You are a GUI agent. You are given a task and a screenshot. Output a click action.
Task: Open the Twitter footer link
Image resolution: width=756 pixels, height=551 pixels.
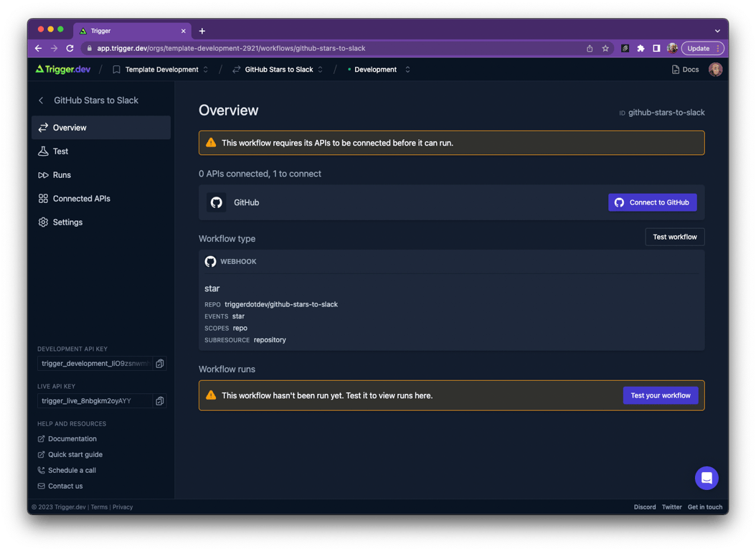pos(671,507)
